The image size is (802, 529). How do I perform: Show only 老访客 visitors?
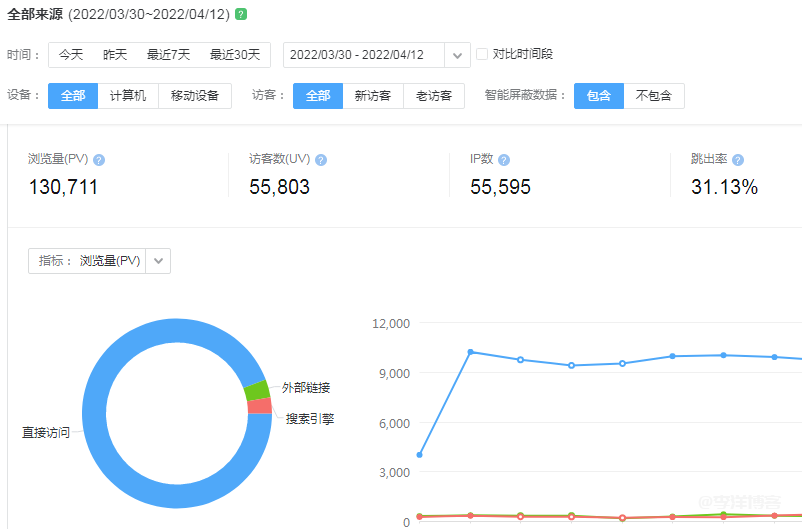coord(434,96)
